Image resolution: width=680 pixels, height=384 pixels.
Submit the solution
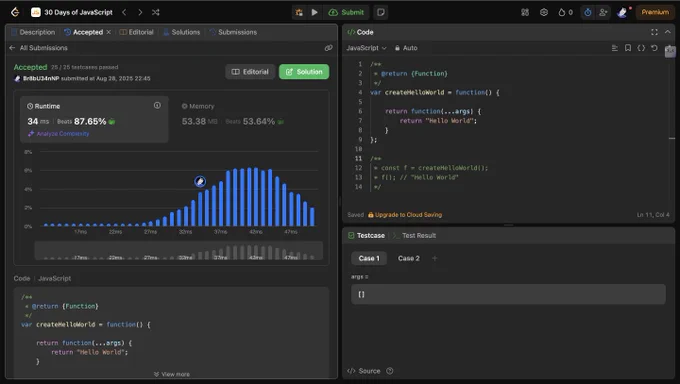click(347, 12)
